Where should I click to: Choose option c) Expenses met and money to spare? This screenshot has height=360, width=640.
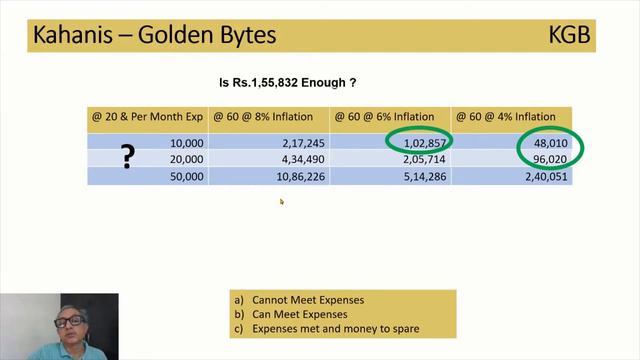point(327,329)
